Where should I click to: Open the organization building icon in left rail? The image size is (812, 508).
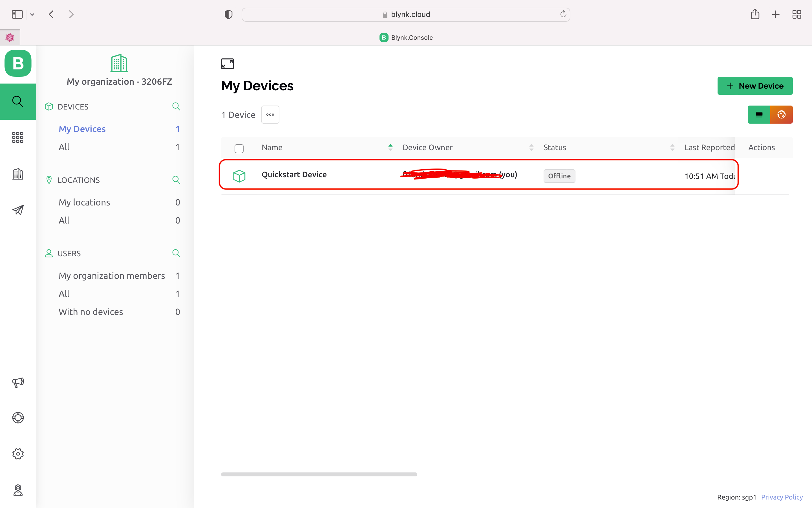coord(18,174)
